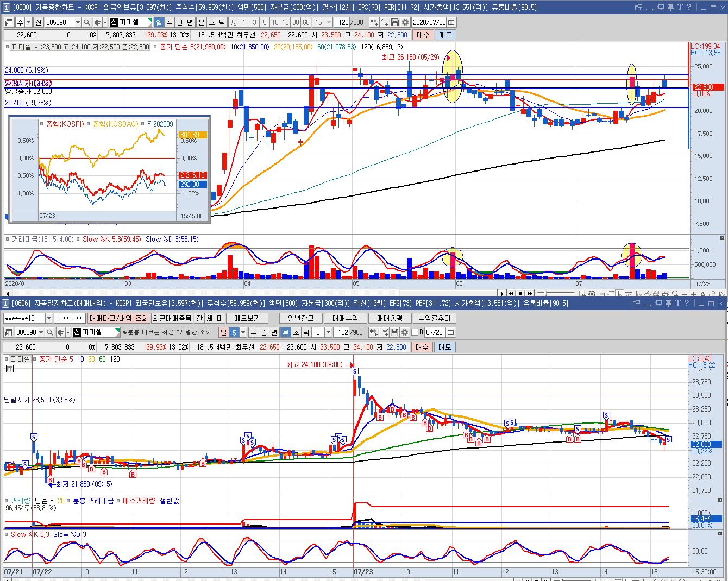This screenshot has width=728, height=581.
Task: Open calendar picker next to 2020/07/23
Action: (x=451, y=22)
